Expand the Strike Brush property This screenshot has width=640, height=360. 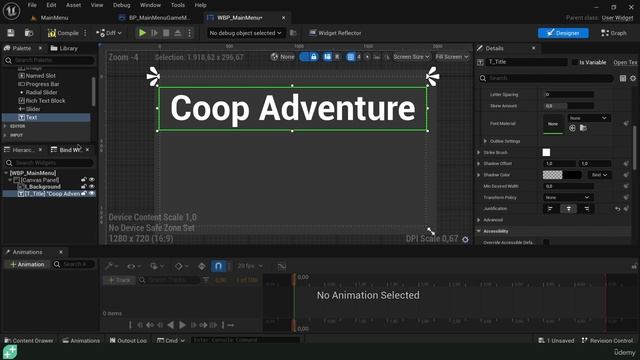(x=479, y=152)
